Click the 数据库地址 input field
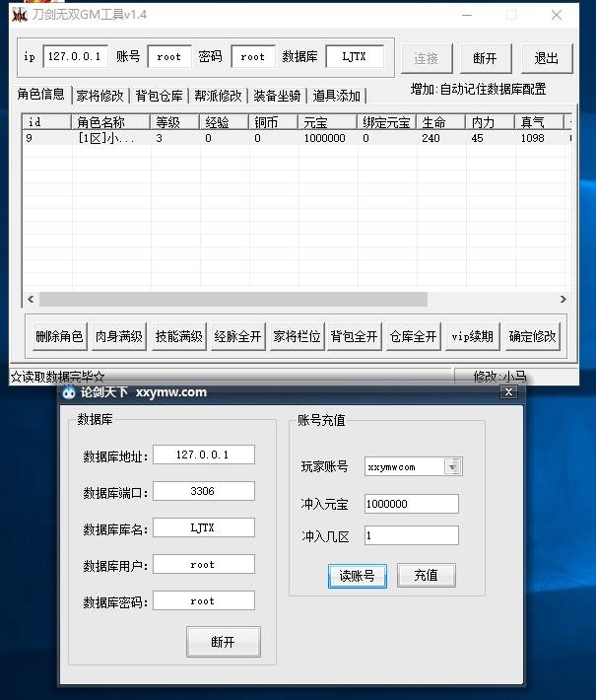 coord(204,455)
